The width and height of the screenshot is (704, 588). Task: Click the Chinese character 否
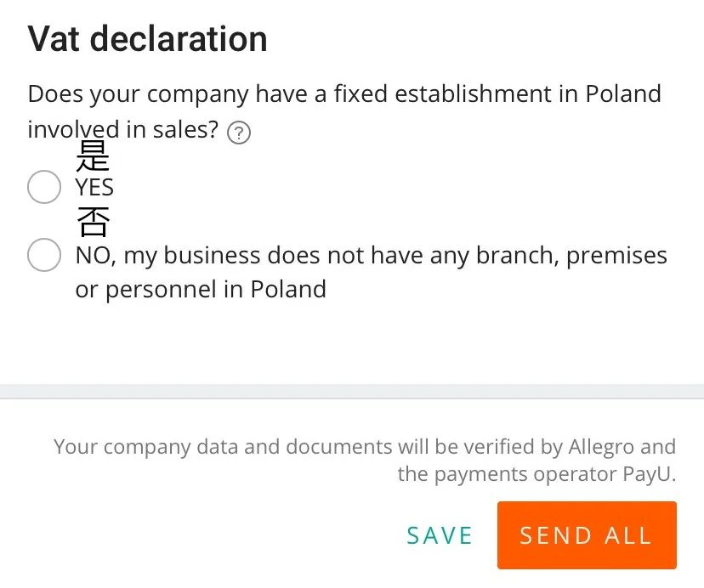[94, 223]
